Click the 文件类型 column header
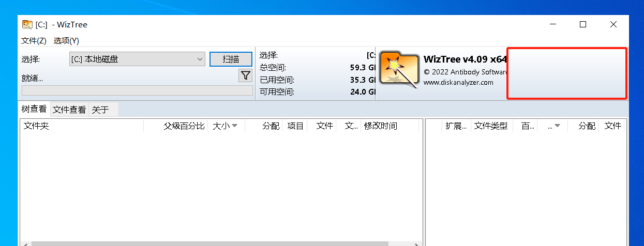 tap(491, 126)
